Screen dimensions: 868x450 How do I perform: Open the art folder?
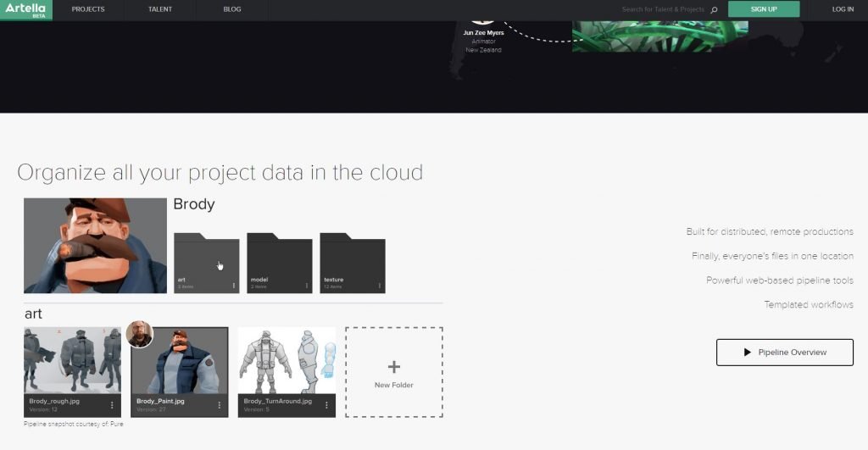pos(206,263)
